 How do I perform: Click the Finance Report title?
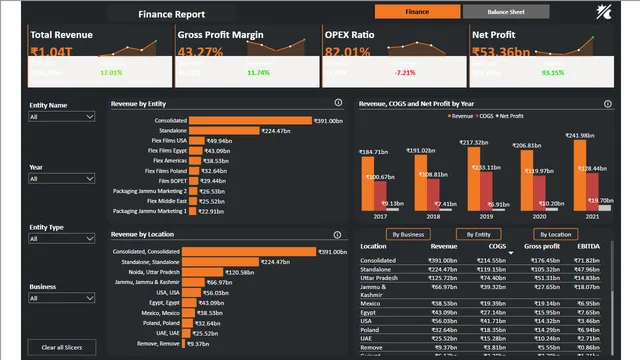tap(171, 14)
